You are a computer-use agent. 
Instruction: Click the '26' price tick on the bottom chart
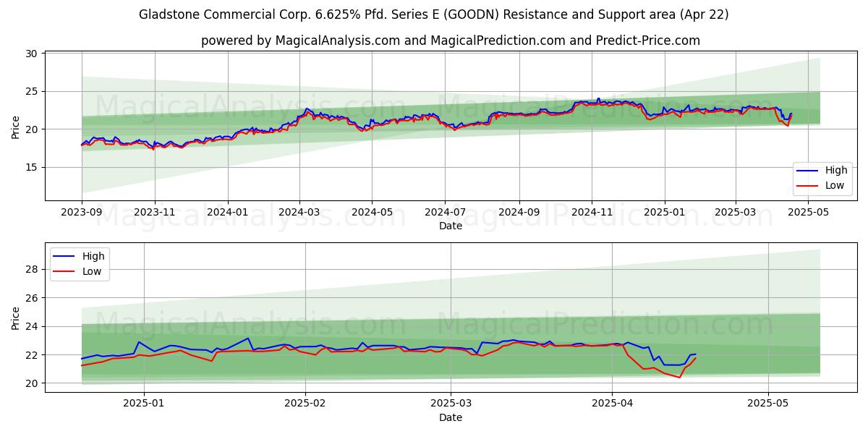pos(32,297)
